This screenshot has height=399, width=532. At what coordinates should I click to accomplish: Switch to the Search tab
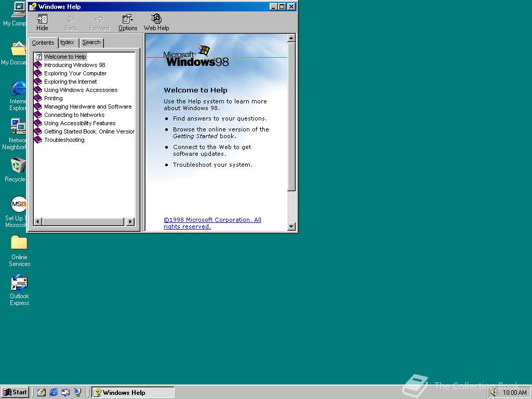pyautogui.click(x=91, y=43)
